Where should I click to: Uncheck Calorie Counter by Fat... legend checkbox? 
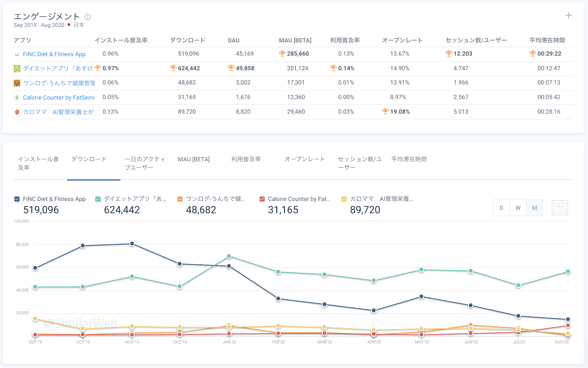point(262,199)
